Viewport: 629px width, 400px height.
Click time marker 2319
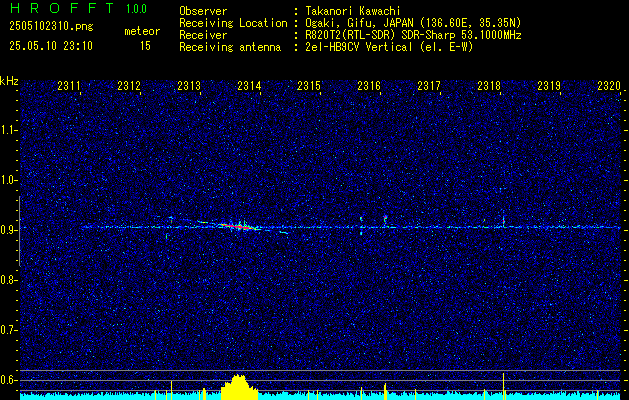(x=548, y=85)
